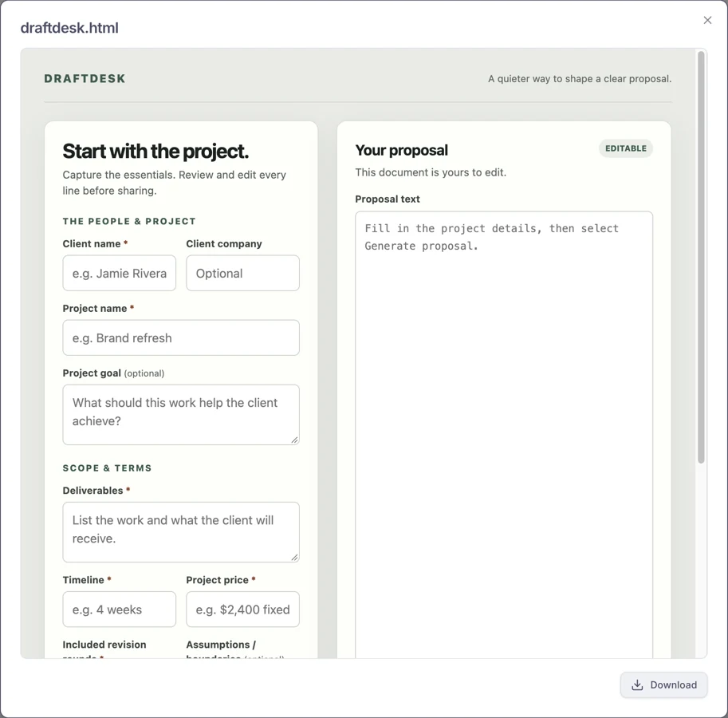Close the draftdesk.html preview dialog

pyautogui.click(x=707, y=20)
